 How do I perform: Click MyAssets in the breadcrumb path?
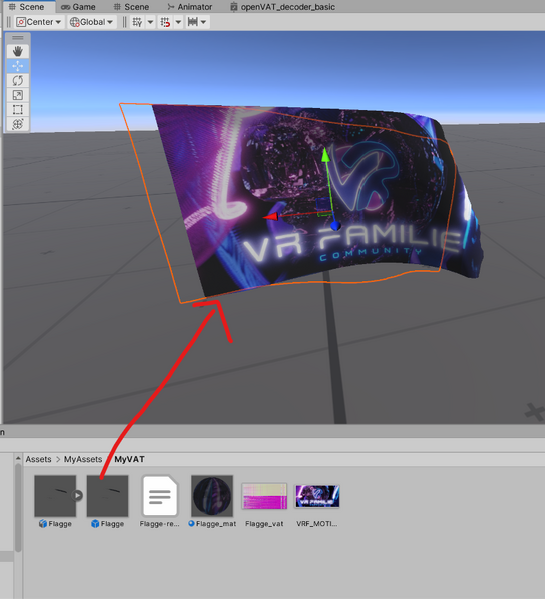tap(83, 459)
